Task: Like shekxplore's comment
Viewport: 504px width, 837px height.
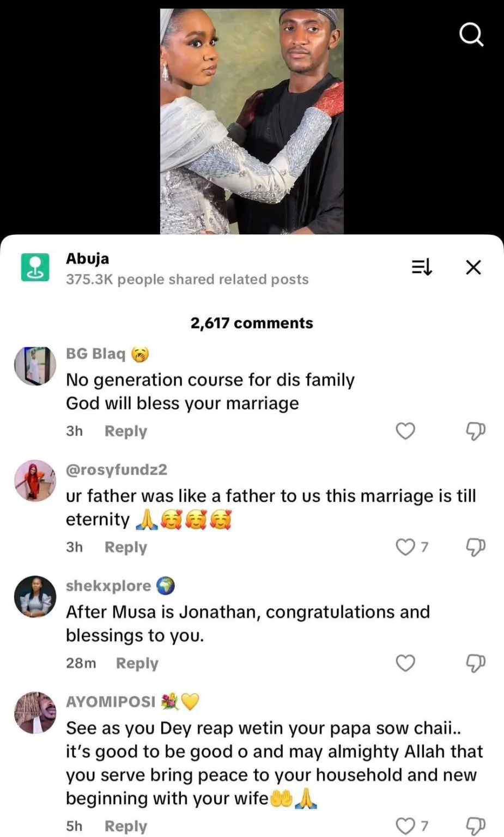Action: click(x=405, y=663)
